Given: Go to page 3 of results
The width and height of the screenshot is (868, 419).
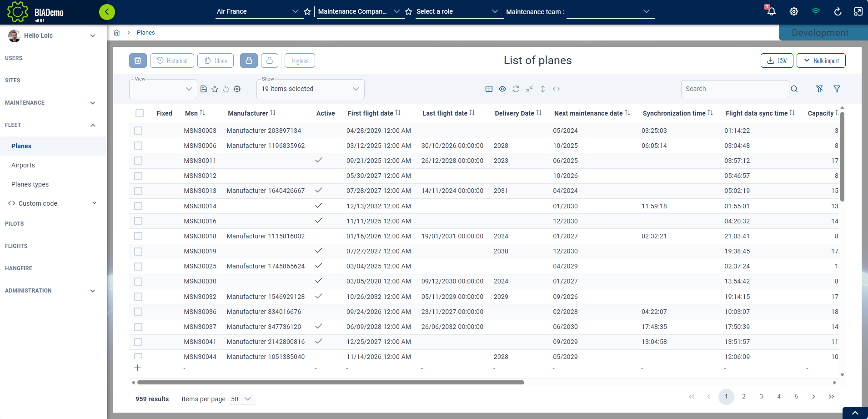Looking at the screenshot, I should click(761, 397).
